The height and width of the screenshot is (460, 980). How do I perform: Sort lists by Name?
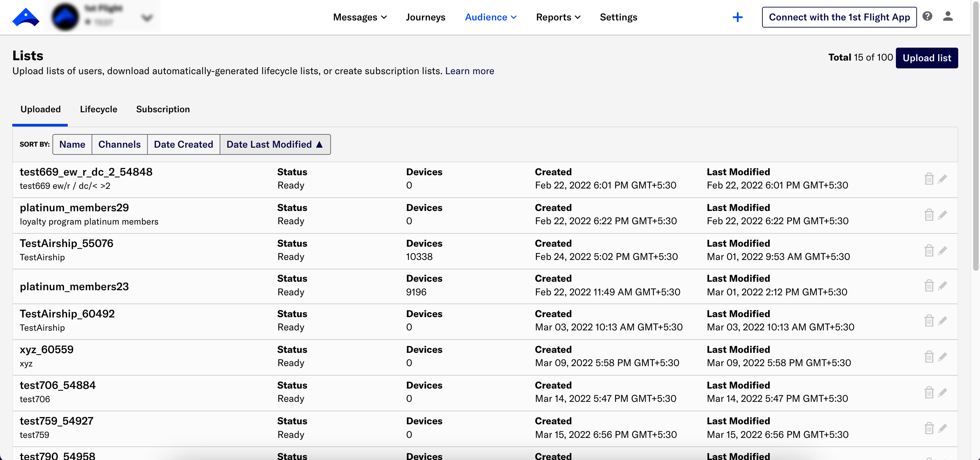(x=72, y=145)
